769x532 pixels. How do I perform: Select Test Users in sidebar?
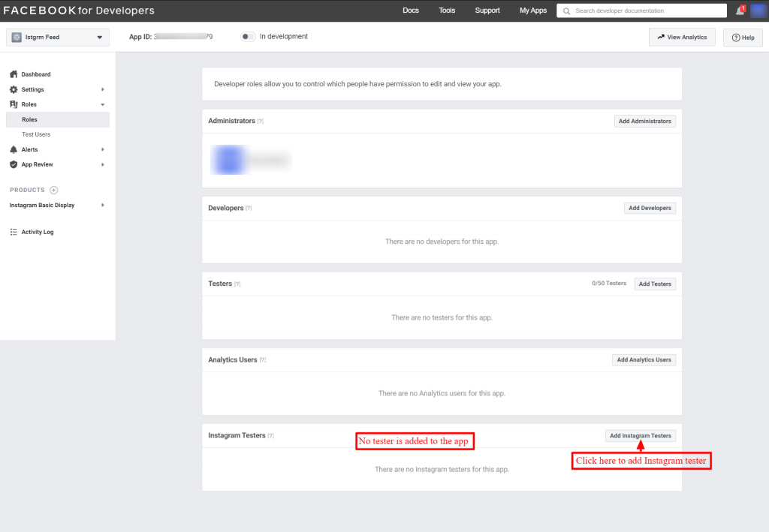tap(36, 134)
